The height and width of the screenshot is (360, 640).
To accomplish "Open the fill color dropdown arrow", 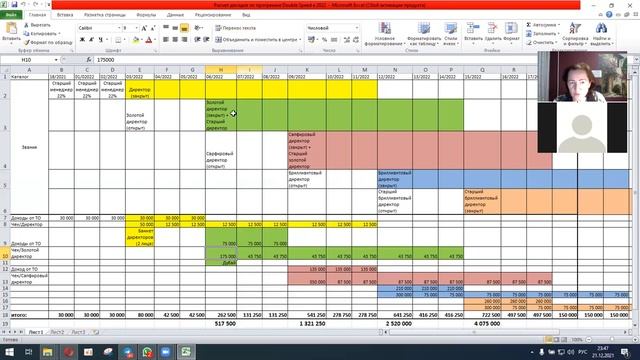I will [141, 40].
